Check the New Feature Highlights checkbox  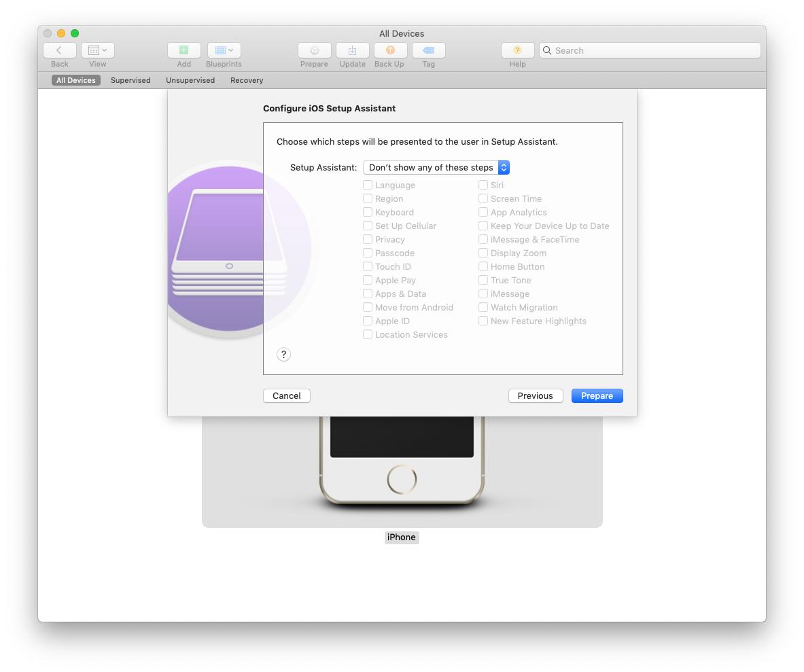pos(483,320)
